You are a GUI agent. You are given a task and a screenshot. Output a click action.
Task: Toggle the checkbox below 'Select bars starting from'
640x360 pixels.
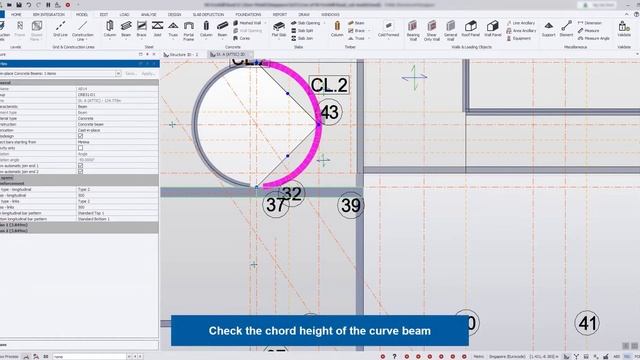(x=80, y=148)
